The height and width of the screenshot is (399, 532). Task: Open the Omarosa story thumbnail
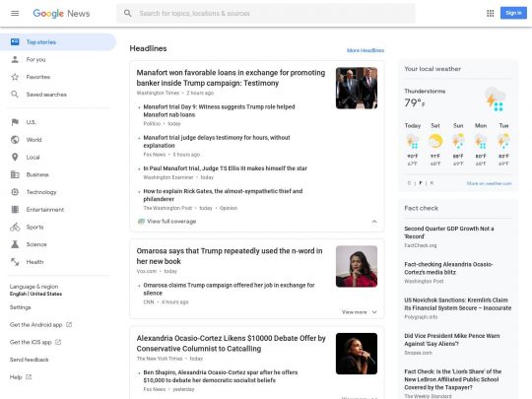coord(357,266)
